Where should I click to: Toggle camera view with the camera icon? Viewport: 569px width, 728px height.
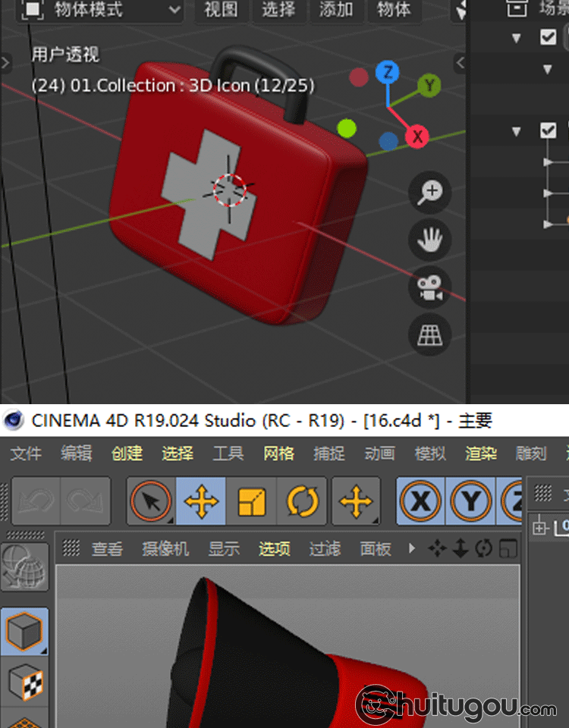[x=430, y=288]
